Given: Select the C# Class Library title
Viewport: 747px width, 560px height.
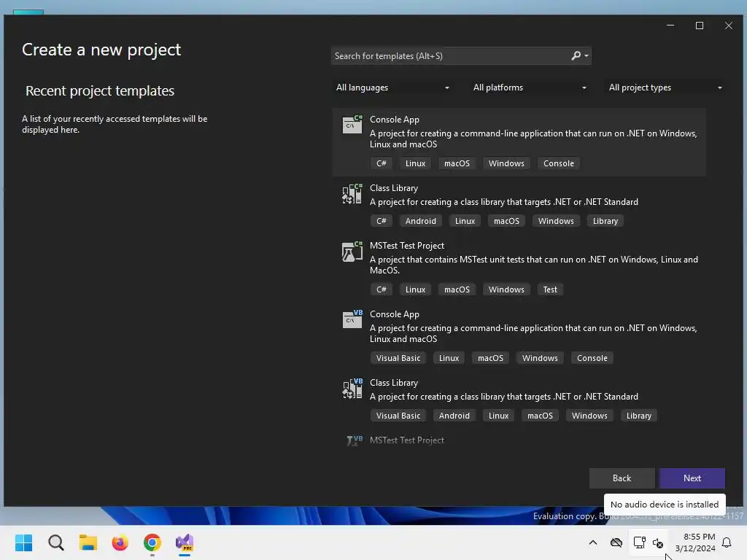Looking at the screenshot, I should click(x=394, y=188).
